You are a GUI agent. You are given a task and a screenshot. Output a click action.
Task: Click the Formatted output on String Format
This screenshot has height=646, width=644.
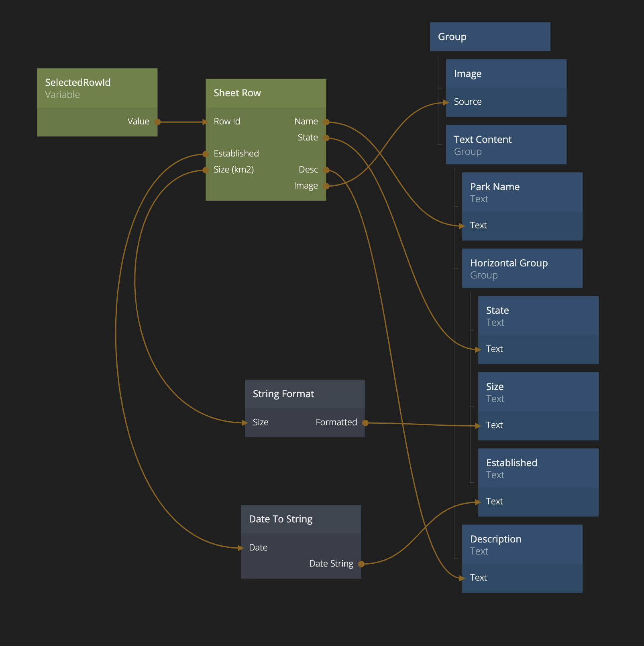coord(365,423)
